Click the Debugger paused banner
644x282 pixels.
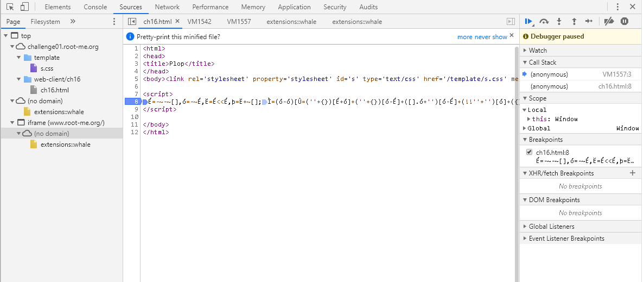click(x=581, y=36)
